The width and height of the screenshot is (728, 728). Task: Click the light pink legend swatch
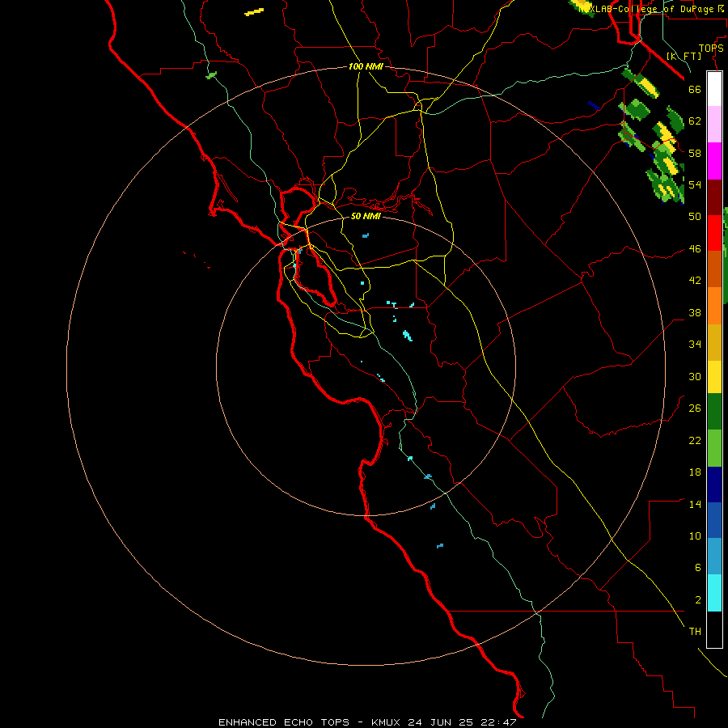pyautogui.click(x=714, y=124)
